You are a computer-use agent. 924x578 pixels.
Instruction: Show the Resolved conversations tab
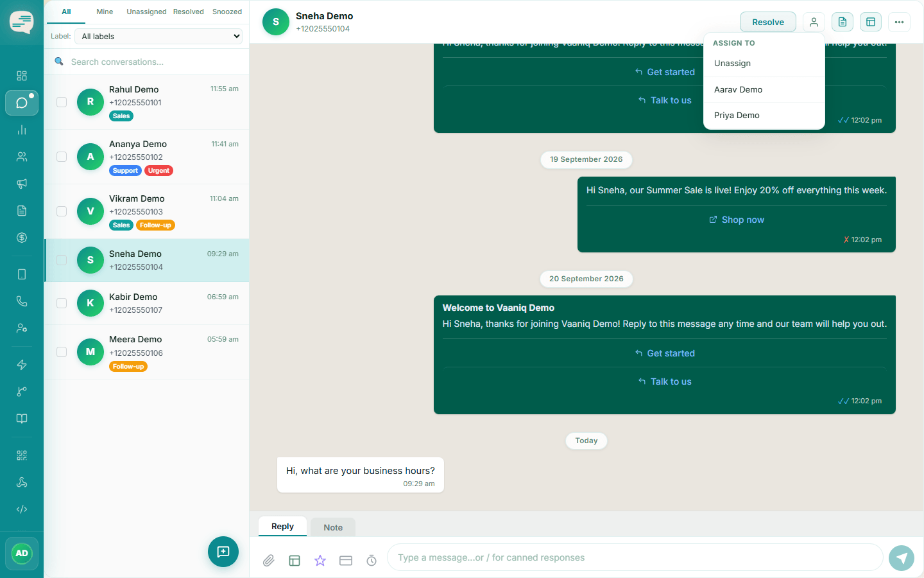[189, 12]
